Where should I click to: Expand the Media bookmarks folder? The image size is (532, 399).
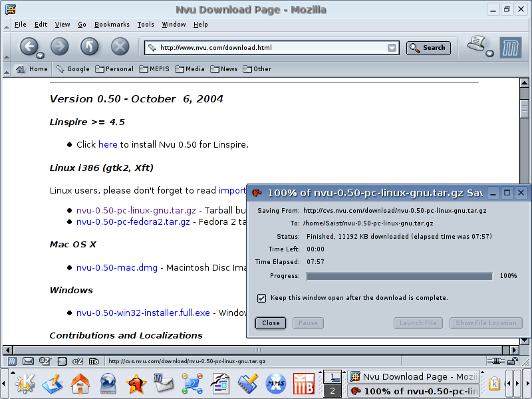coord(190,69)
